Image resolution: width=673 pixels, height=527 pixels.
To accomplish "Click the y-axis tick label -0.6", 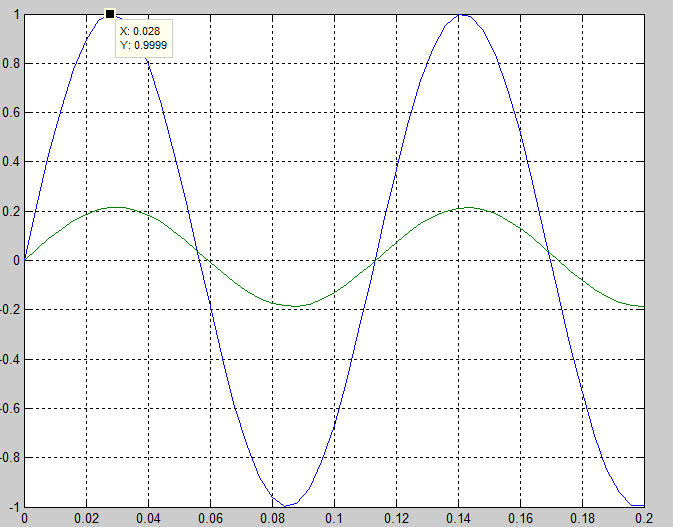I will 10,408.
